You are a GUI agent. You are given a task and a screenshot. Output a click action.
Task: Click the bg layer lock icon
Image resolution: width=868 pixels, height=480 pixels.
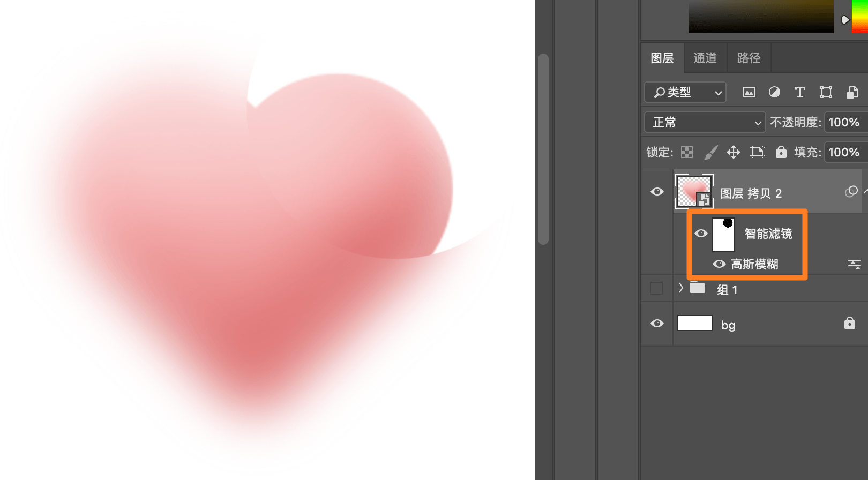pyautogui.click(x=849, y=322)
